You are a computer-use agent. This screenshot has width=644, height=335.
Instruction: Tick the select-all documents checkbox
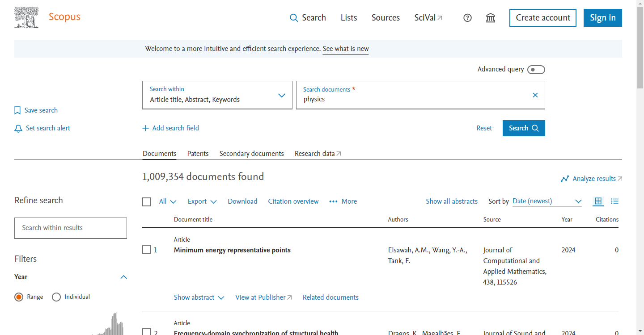[147, 202]
